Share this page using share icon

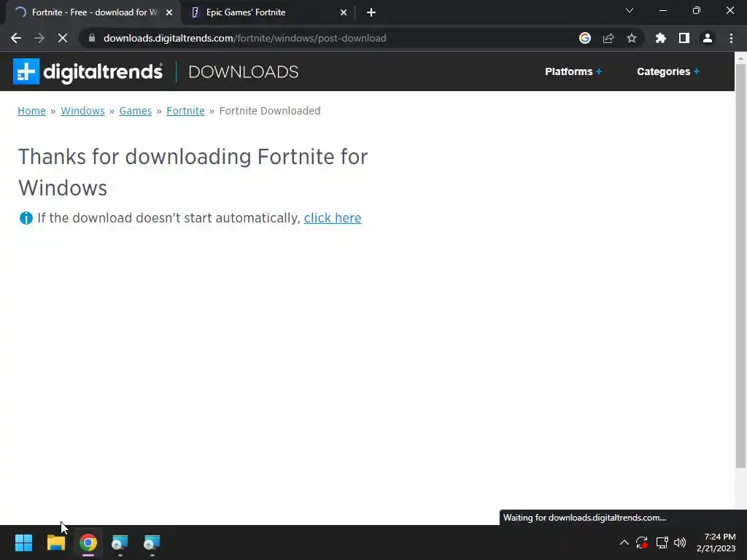click(608, 38)
